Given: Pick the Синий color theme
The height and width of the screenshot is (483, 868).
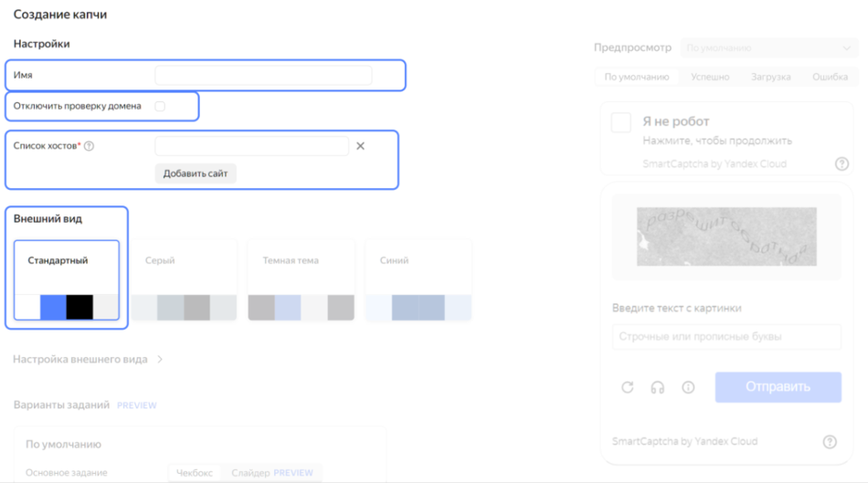Looking at the screenshot, I should point(418,280).
